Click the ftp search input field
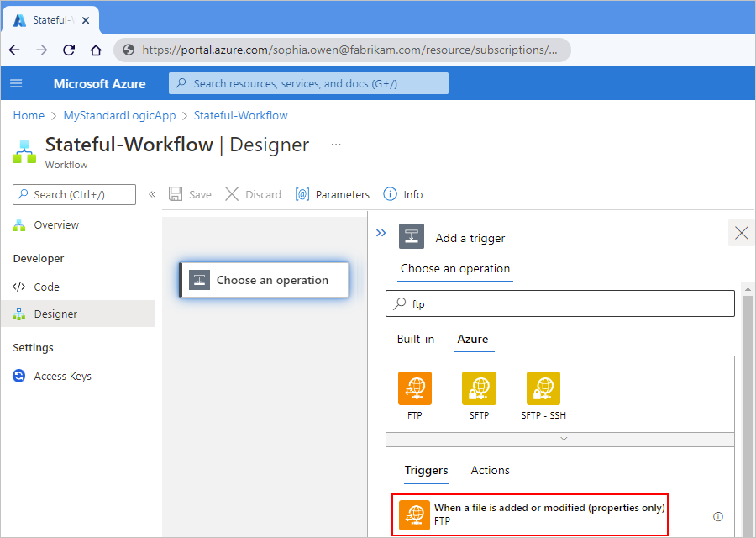 click(559, 303)
